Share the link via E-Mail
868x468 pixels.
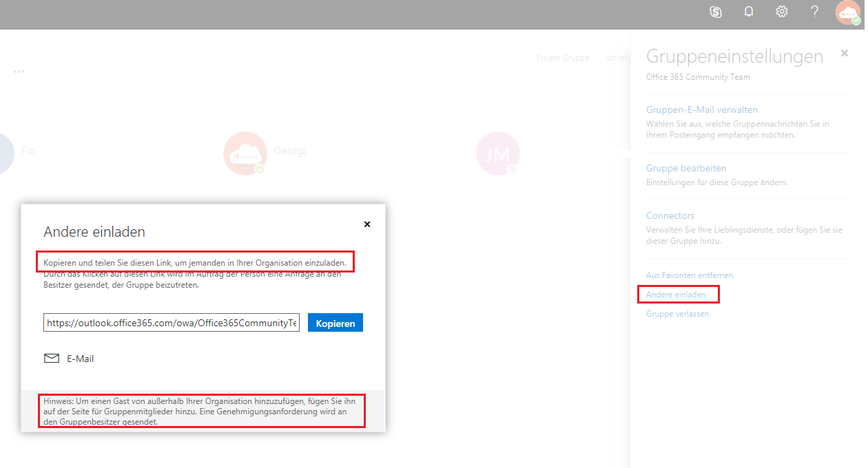[80, 359]
